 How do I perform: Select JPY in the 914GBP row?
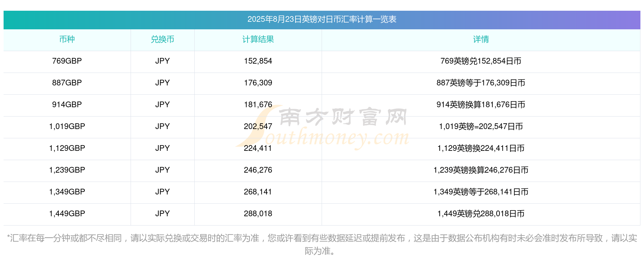pos(162,105)
